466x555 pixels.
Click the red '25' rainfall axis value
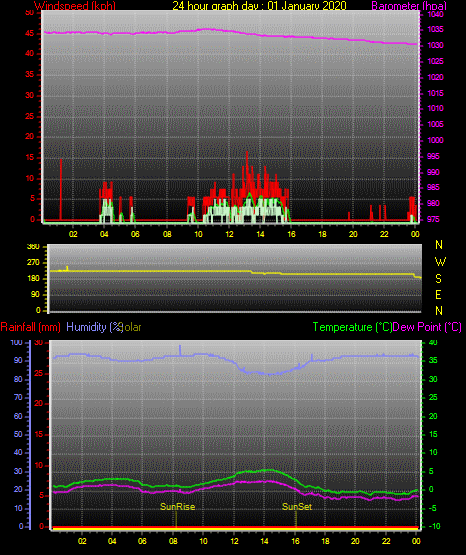point(38,373)
